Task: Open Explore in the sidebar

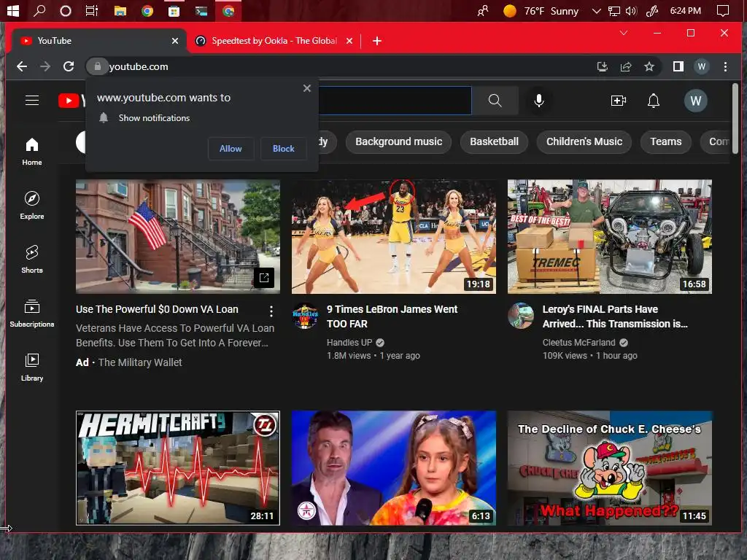Action: point(32,205)
